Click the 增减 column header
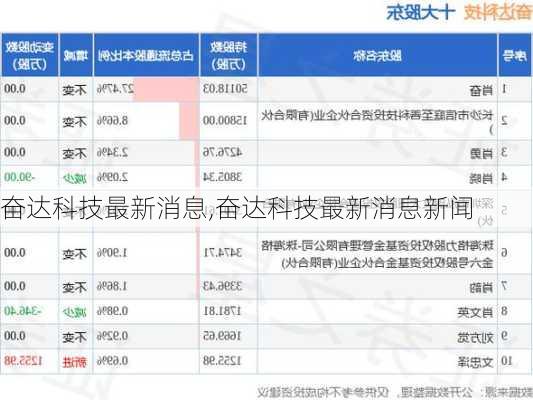The image size is (533, 400). (x=76, y=55)
